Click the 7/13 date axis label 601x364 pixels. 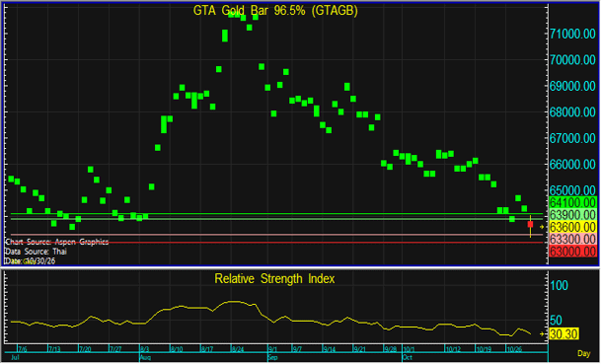[54, 349]
